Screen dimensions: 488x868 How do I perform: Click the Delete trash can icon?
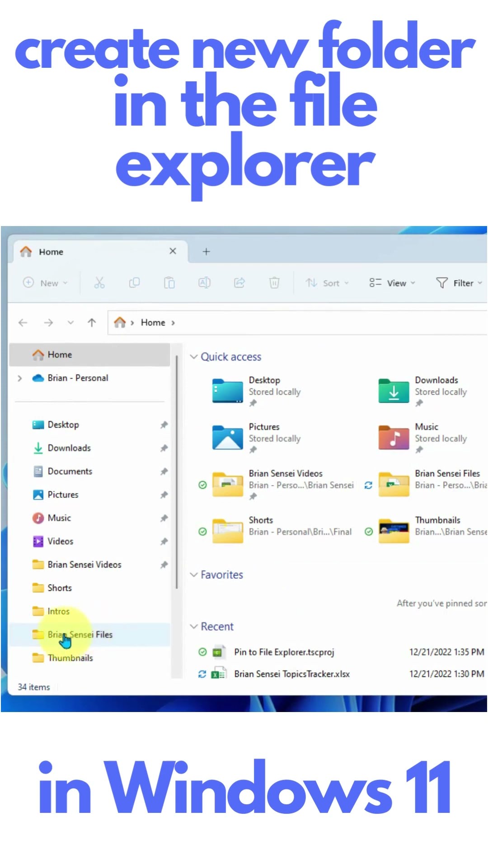[274, 283]
